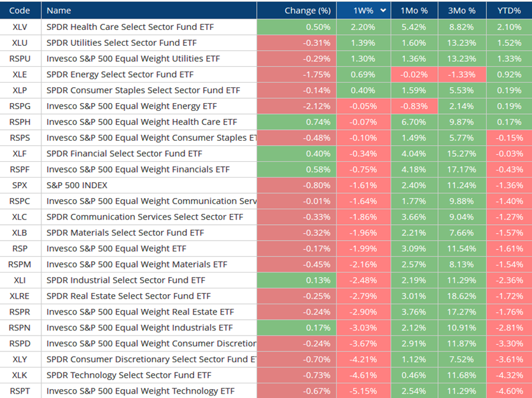Open Invesco Equal Weight Industrials ETF name
The image size is (532, 398).
139,328
